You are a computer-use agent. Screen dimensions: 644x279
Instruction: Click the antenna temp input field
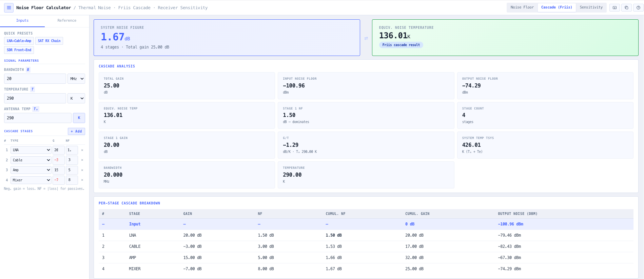(x=38, y=118)
